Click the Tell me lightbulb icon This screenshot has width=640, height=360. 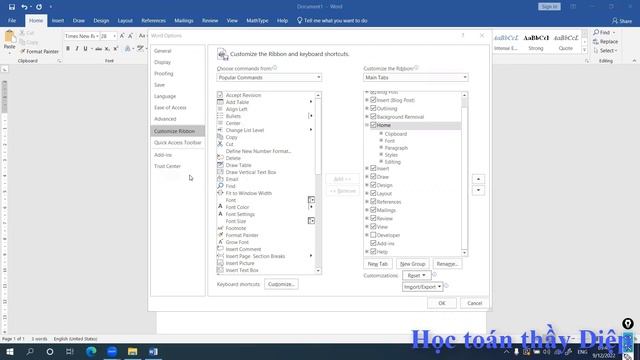coord(299,20)
